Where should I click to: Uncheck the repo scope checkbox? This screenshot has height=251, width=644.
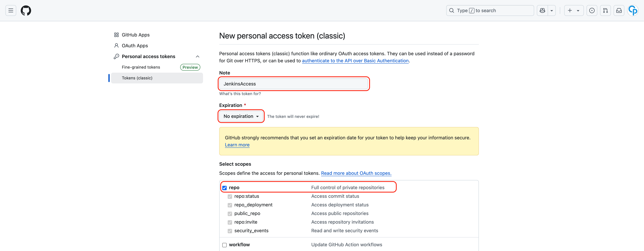click(224, 188)
